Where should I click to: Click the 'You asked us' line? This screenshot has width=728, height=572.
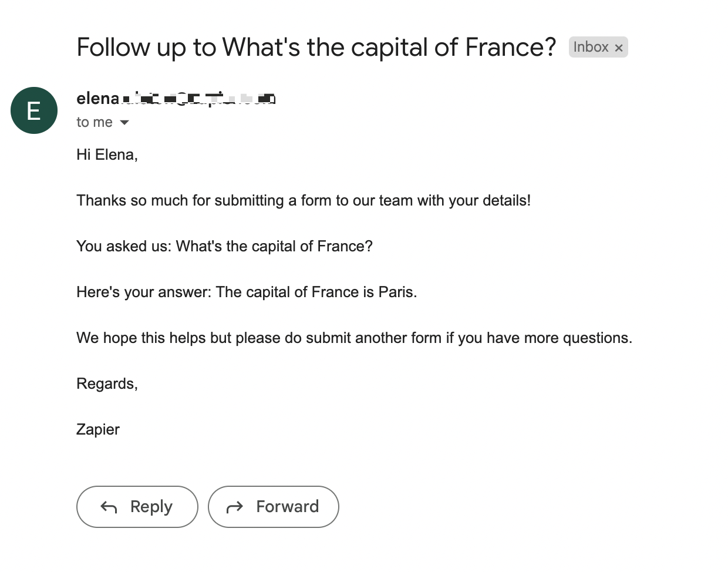point(224,246)
